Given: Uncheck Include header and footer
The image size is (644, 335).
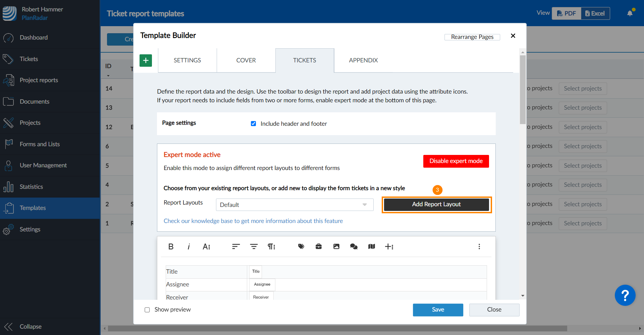Looking at the screenshot, I should coord(254,124).
